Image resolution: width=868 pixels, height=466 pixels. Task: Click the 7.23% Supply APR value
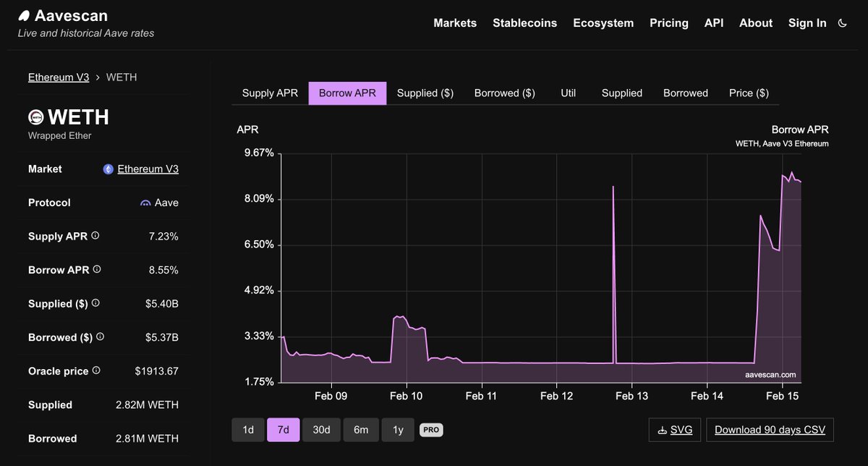click(163, 237)
